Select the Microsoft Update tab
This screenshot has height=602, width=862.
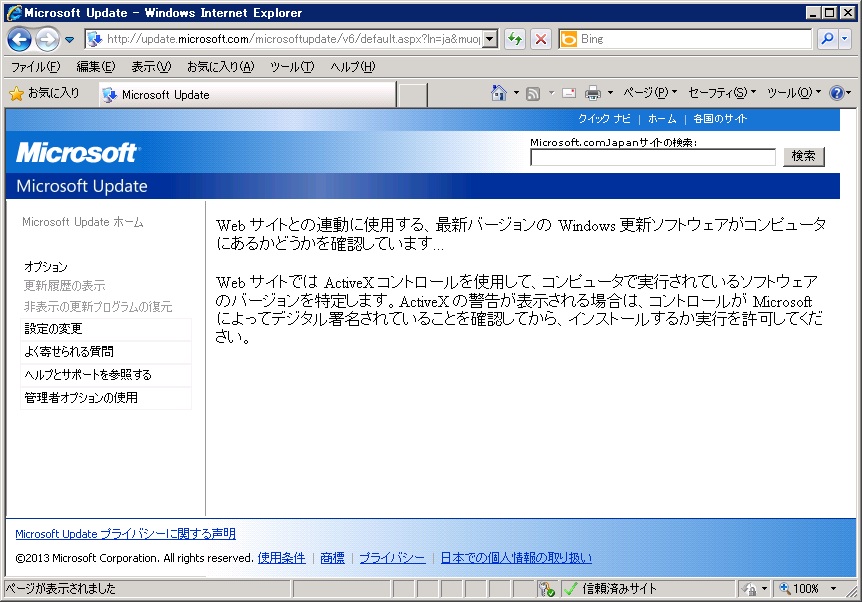pos(165,95)
